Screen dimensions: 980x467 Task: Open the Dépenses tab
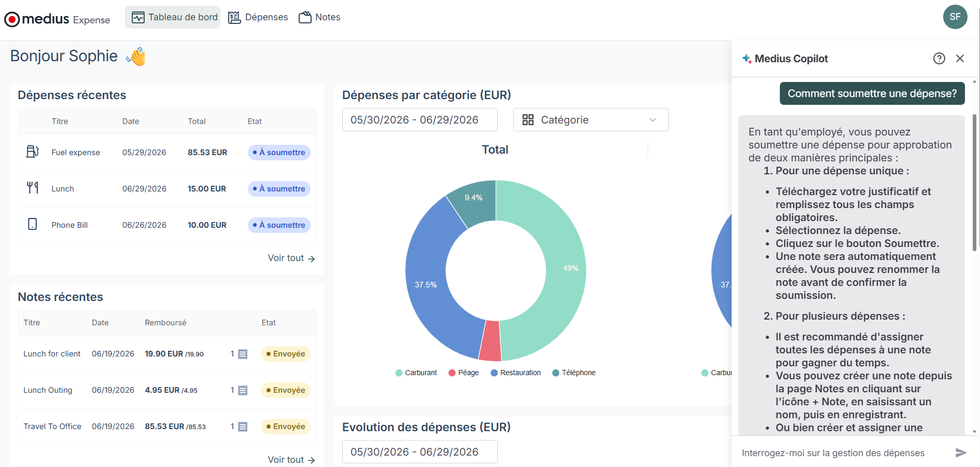258,17
